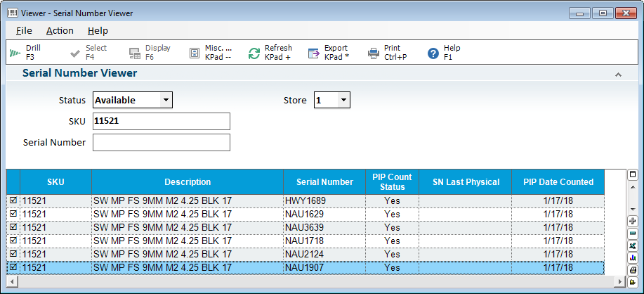The height and width of the screenshot is (294, 644).
Task: Toggle checkbox for serial NAU1907 row
Action: (13, 268)
